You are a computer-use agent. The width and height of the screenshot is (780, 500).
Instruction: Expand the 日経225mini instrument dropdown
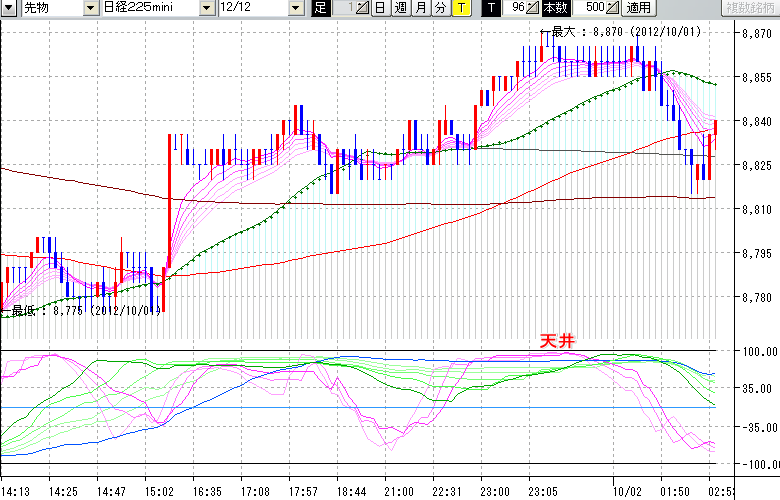click(x=207, y=8)
